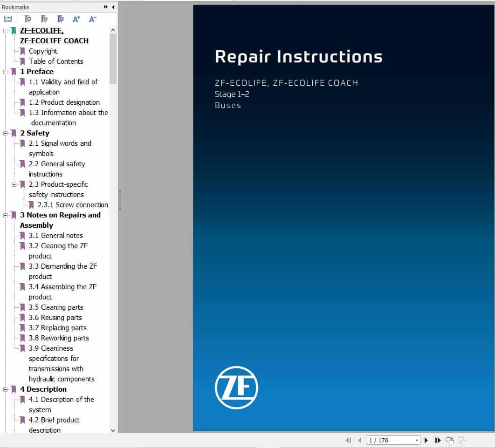Open the page number dropdown arrow
Screen dimensions: 495x448
tap(417, 440)
